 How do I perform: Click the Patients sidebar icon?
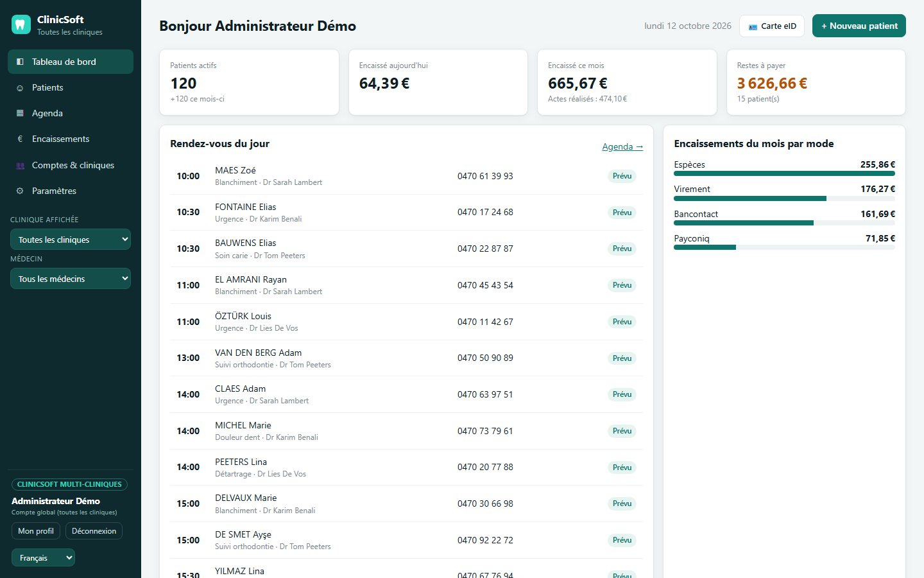click(x=20, y=88)
